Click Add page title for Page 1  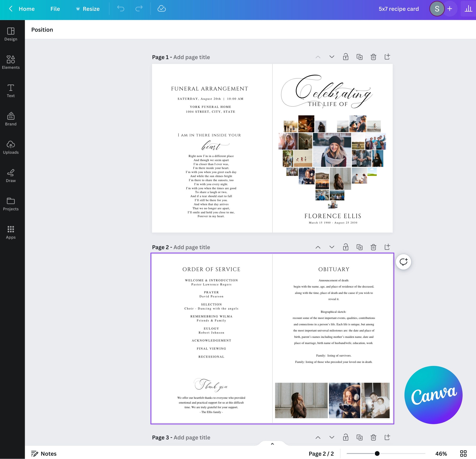click(191, 57)
